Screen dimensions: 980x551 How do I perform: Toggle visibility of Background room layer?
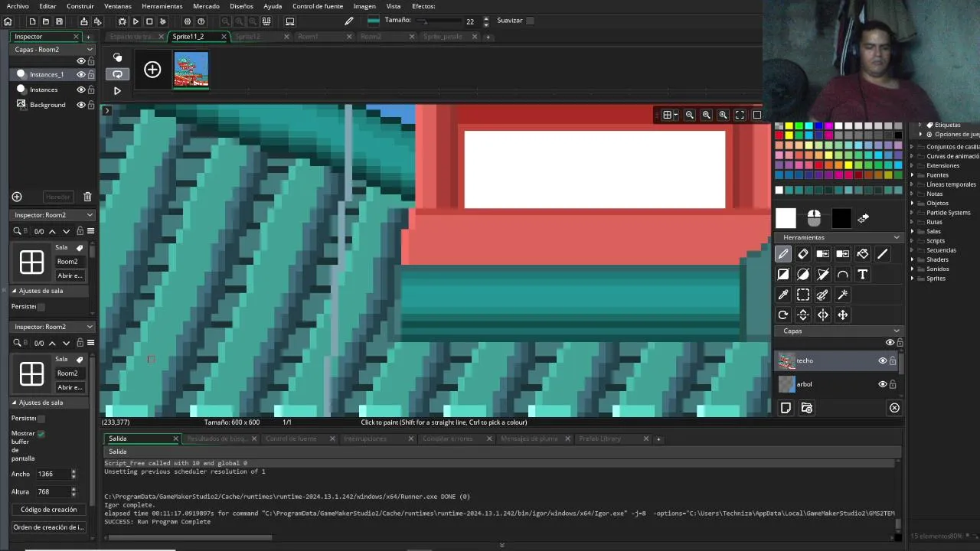[x=80, y=105]
